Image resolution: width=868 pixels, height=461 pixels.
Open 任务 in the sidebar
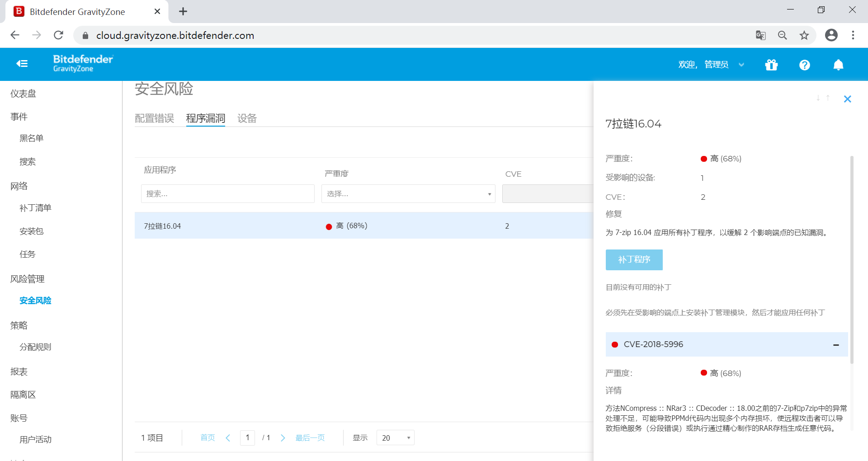pyautogui.click(x=28, y=254)
